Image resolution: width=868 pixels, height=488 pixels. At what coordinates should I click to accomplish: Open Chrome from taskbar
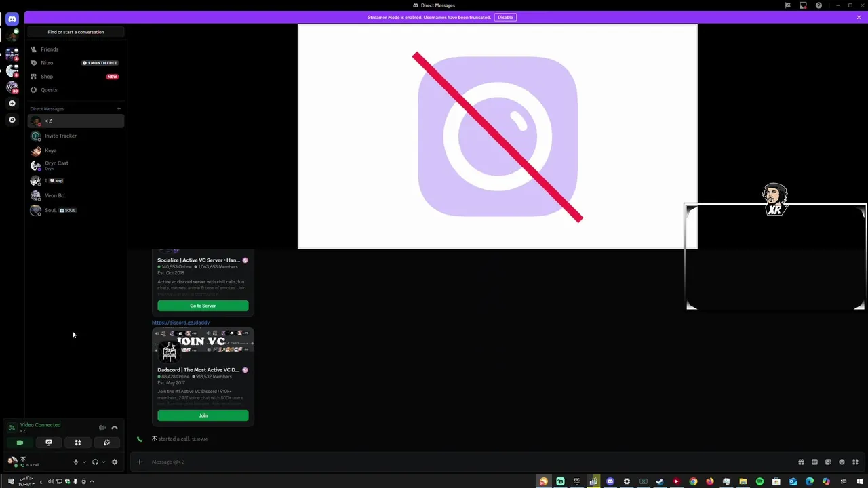[x=693, y=481]
